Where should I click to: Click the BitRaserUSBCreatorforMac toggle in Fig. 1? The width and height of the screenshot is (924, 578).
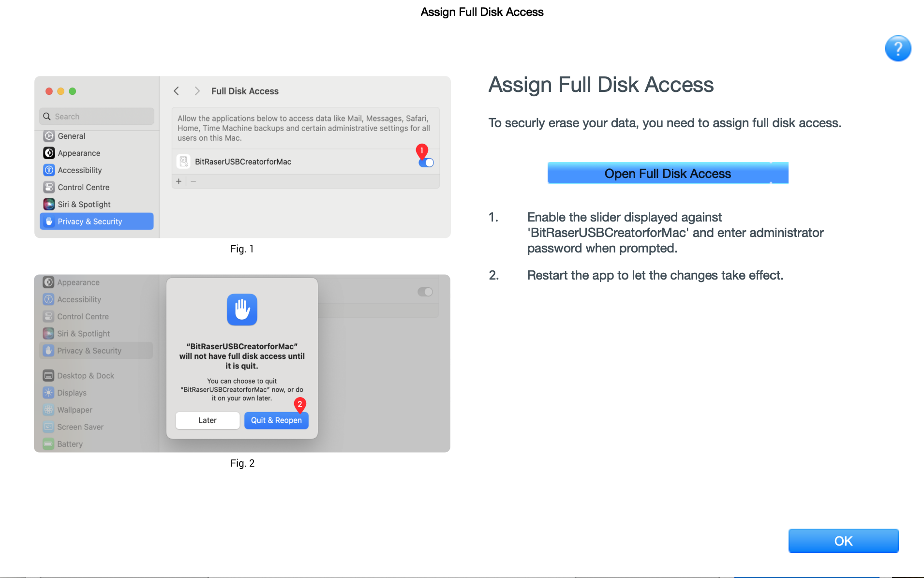426,163
